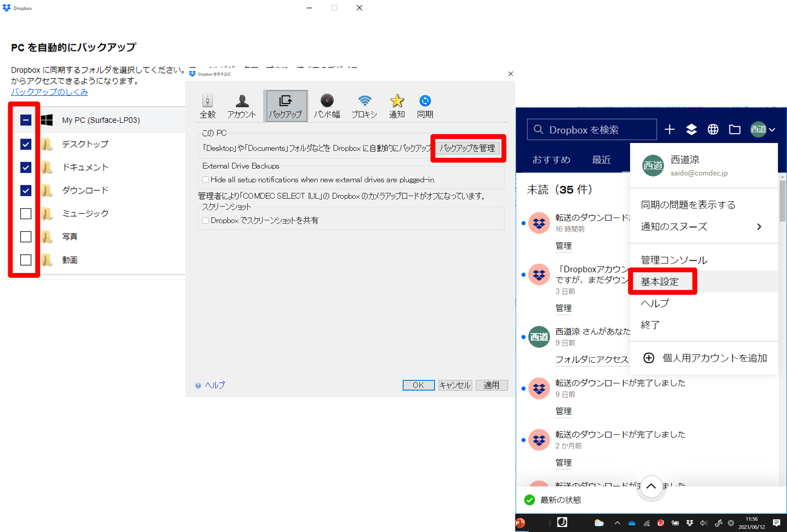Open the 同期 sync icon tab
The image size is (787, 532).
(x=425, y=106)
